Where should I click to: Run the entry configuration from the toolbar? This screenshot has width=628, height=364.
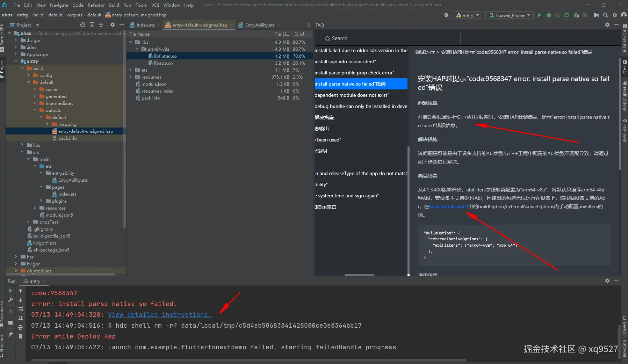tap(540, 15)
